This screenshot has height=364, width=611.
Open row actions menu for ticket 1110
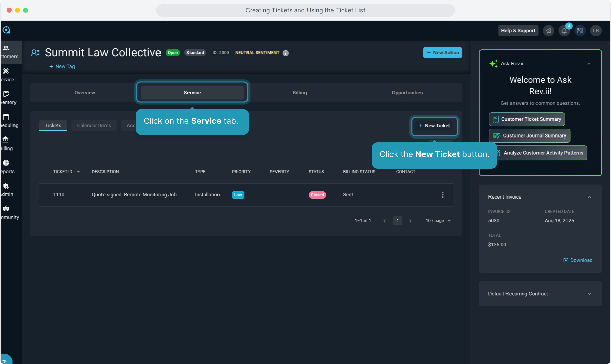(443, 195)
